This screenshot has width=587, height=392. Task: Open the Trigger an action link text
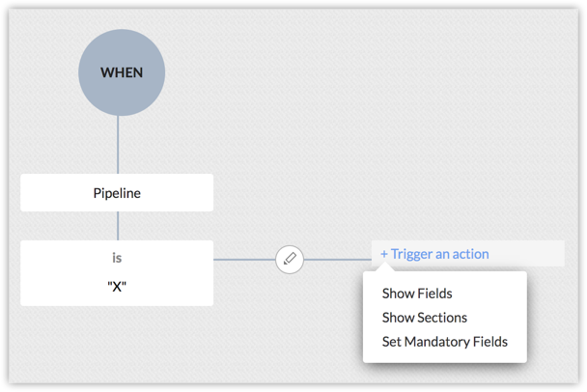[x=439, y=254]
